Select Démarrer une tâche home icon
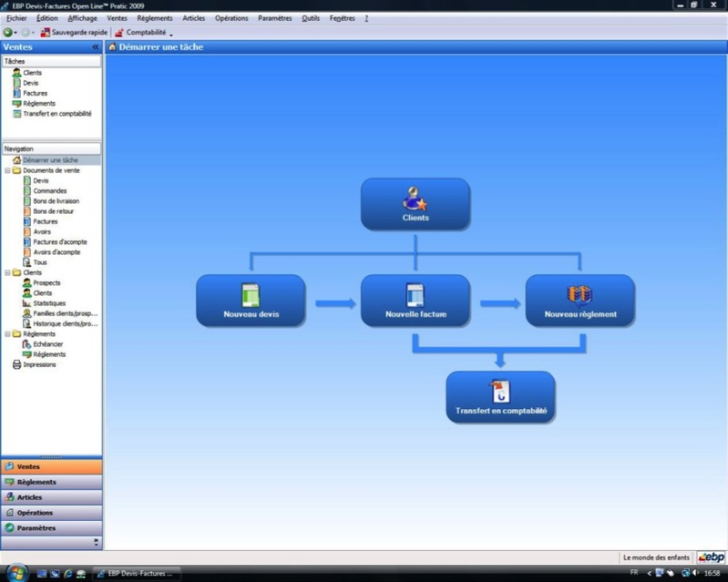The width and height of the screenshot is (728, 582). [16, 159]
